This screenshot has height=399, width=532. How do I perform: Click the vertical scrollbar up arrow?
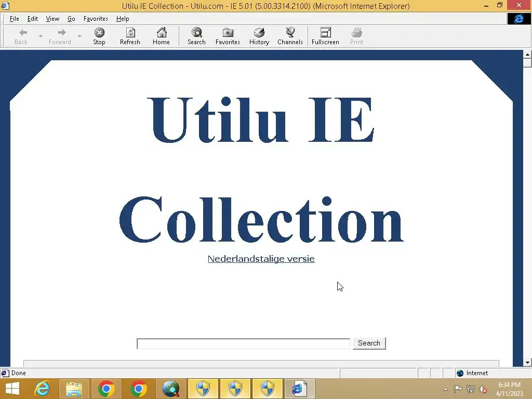(527, 54)
